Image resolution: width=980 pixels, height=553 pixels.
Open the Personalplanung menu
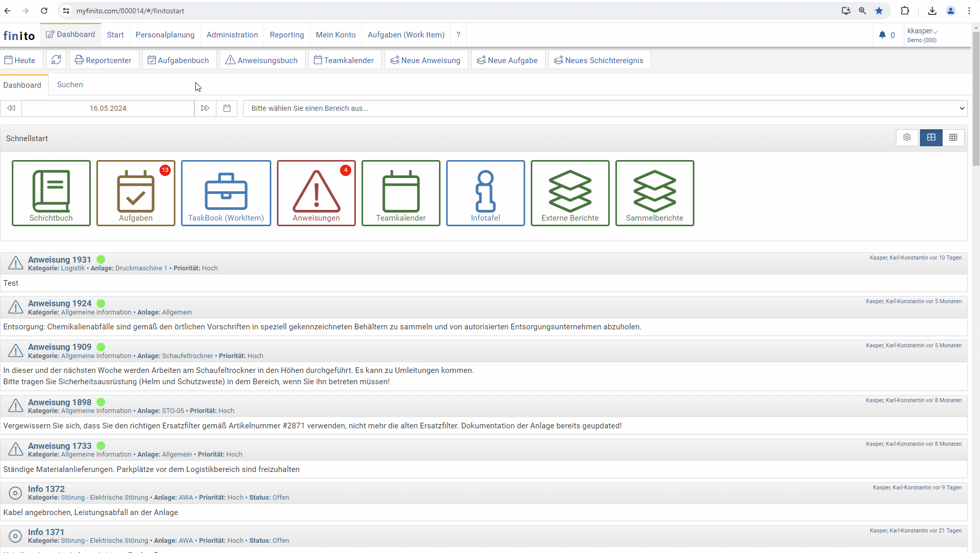pos(165,35)
